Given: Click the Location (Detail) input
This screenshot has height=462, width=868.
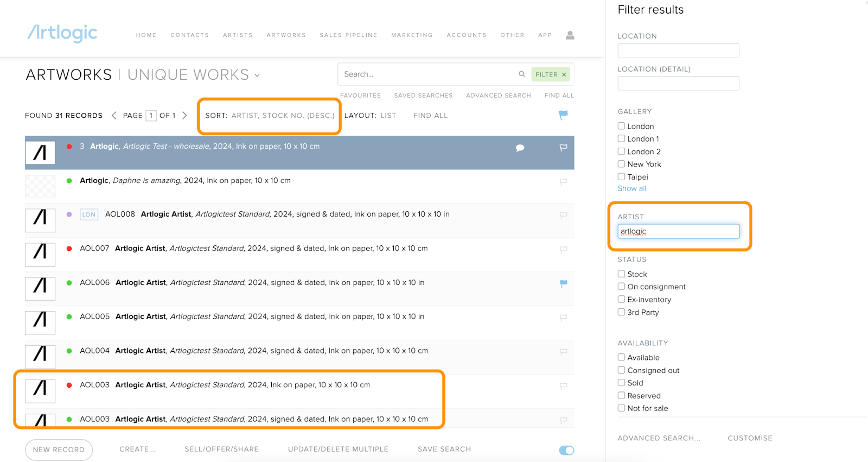Looking at the screenshot, I should tap(678, 84).
